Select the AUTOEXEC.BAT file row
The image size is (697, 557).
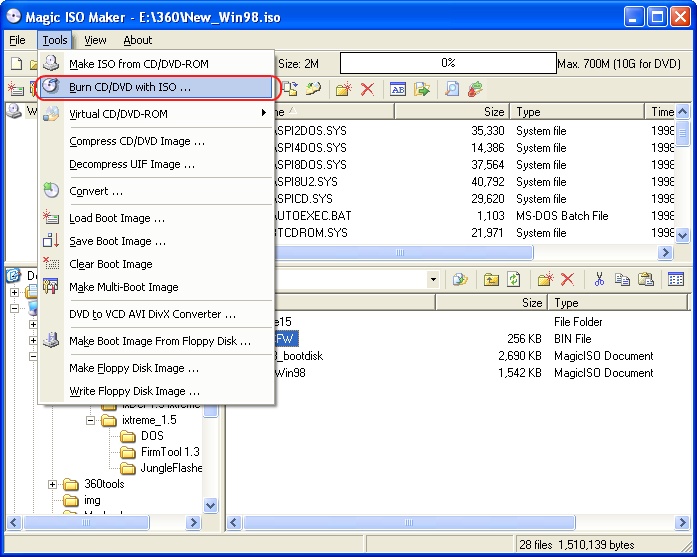click(474, 216)
